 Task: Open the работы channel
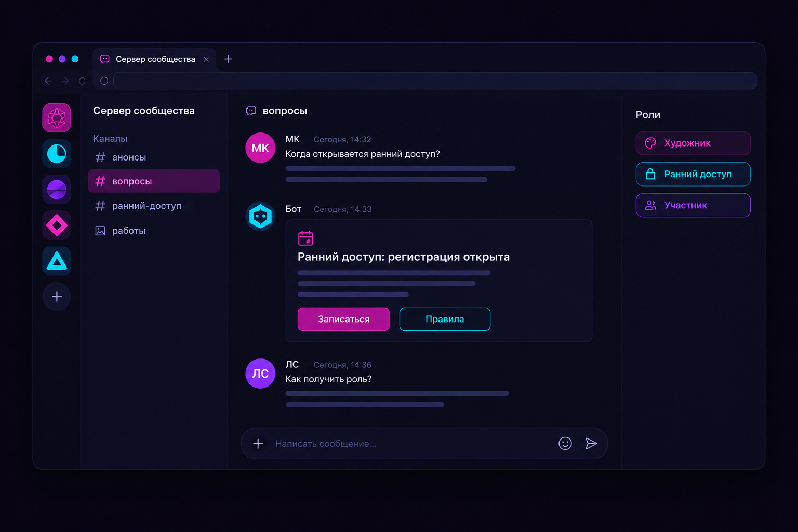click(x=154, y=231)
